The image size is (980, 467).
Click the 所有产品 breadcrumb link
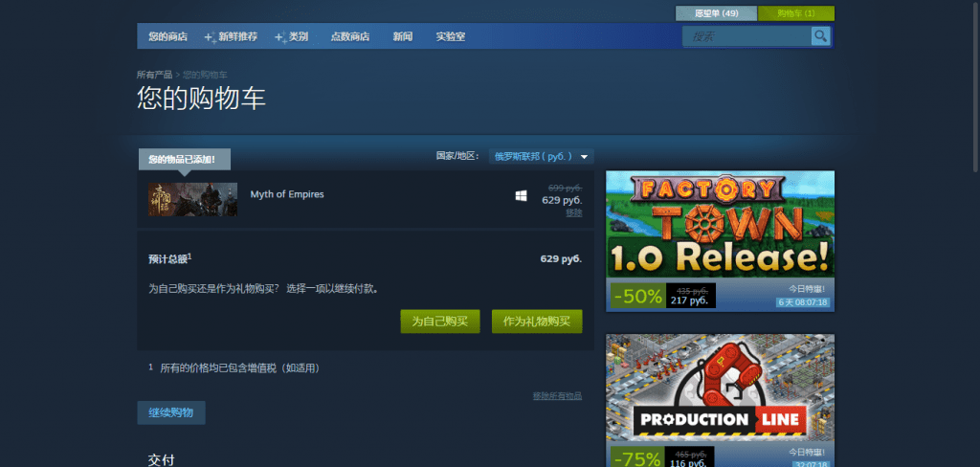click(x=154, y=75)
